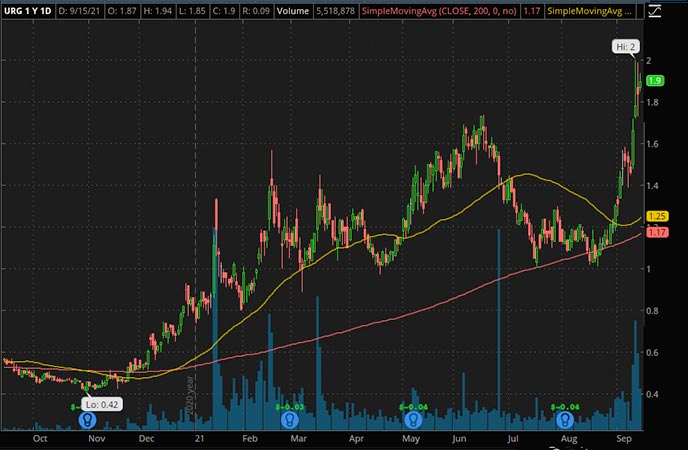
Task: Click the Jul label on time axis
Action: (512, 439)
